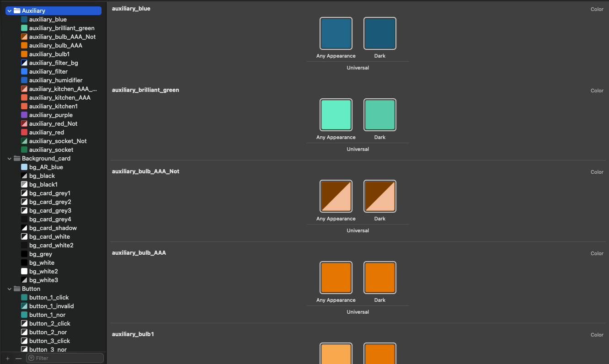Select the bg_black1 row

click(x=53, y=185)
